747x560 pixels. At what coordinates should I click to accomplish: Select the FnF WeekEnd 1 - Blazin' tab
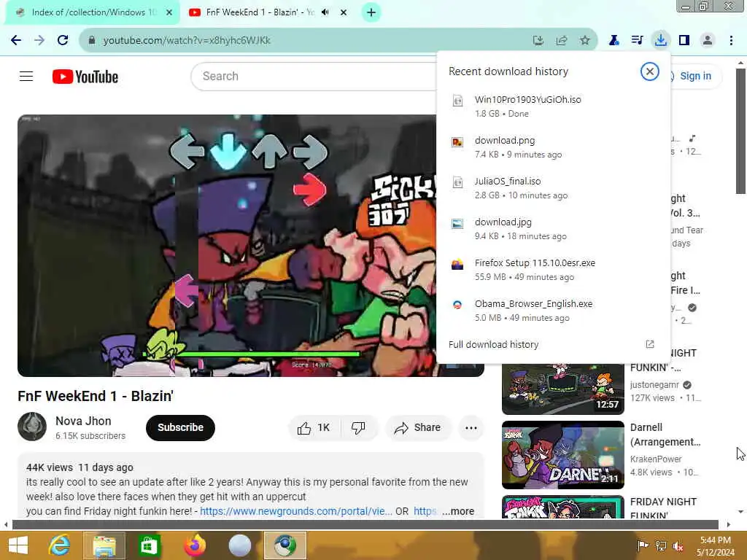click(260, 12)
